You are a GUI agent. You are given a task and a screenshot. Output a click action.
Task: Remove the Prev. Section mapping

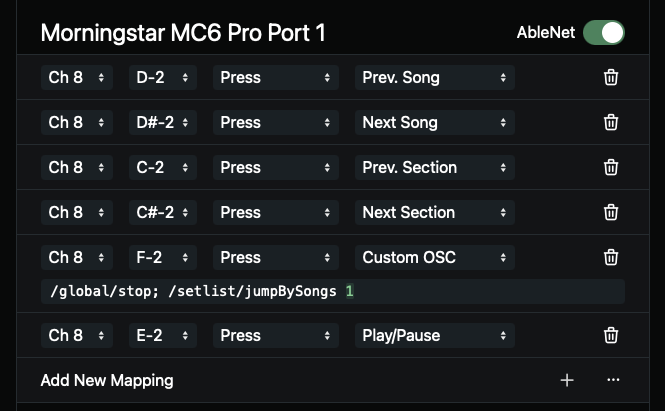pos(611,167)
